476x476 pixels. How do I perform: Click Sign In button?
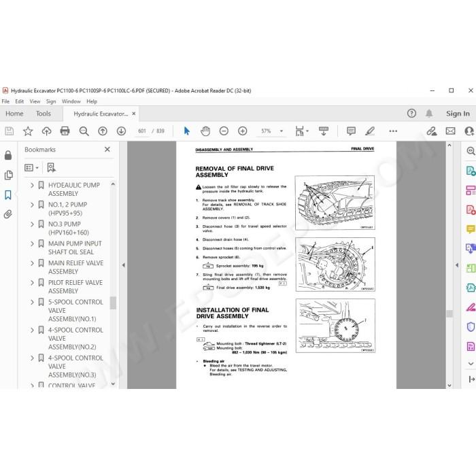458,114
